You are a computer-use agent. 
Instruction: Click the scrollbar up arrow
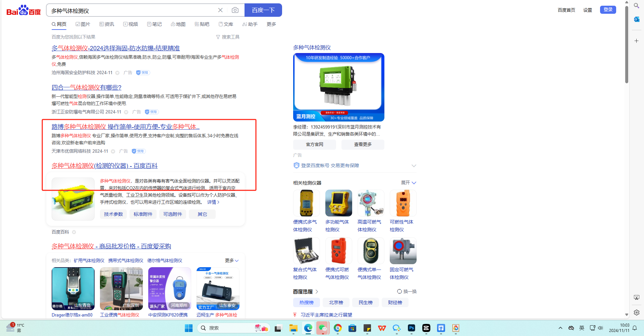pyautogui.click(x=627, y=2)
